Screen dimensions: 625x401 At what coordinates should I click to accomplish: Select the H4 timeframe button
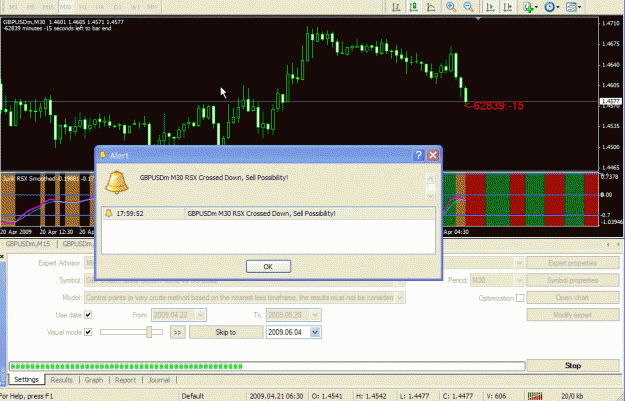[x=100, y=7]
